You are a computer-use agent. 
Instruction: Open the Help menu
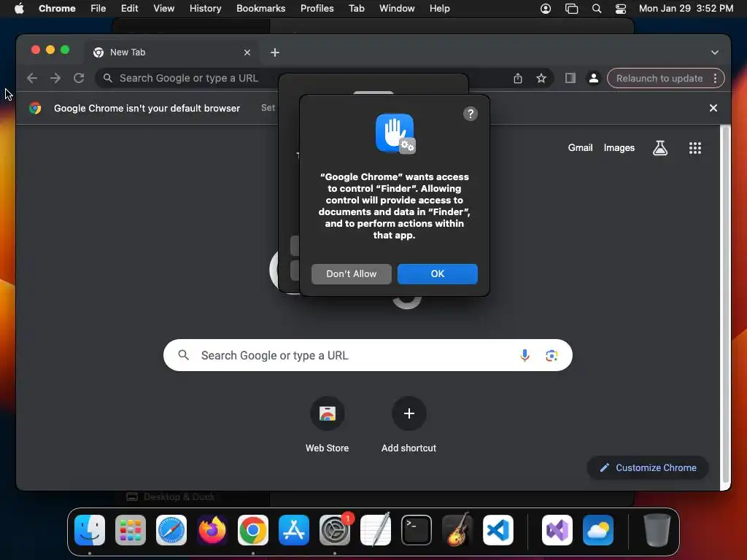[439, 9]
